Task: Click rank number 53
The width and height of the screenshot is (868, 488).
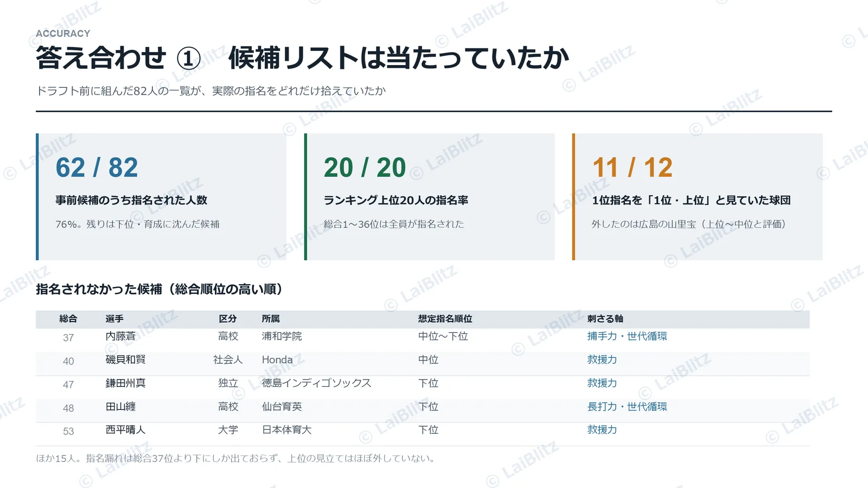Action: click(68, 432)
